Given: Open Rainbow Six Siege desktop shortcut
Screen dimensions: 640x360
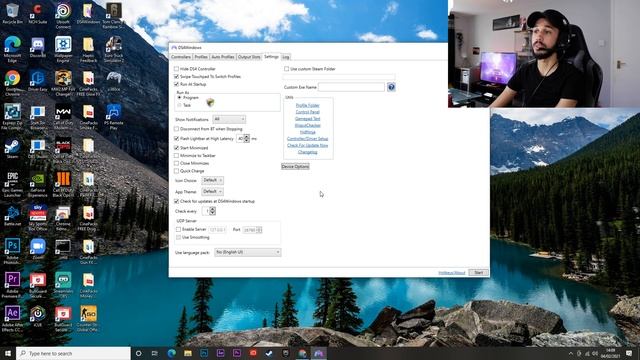Looking at the screenshot, I should click(113, 15).
